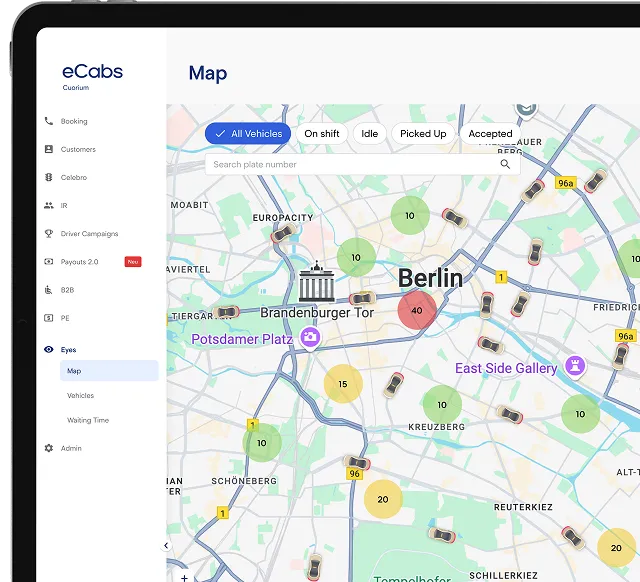Click the yellow cluster marker labeled 15
Image resolution: width=640 pixels, height=582 pixels.
[x=343, y=384]
